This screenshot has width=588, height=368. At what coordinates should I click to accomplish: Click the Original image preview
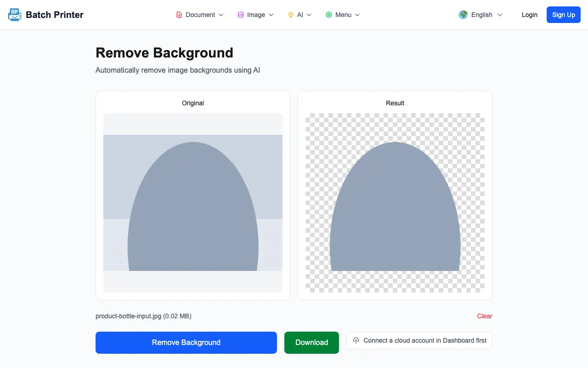(x=193, y=203)
